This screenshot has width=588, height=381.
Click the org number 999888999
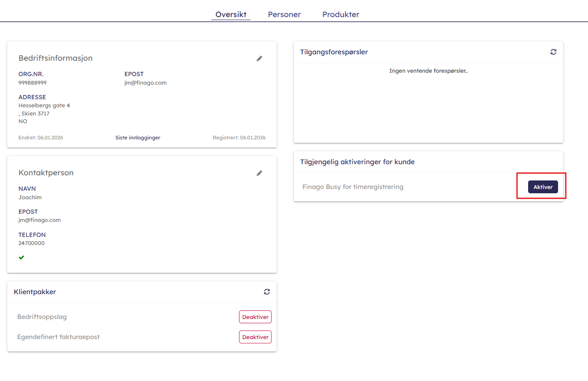coord(33,83)
